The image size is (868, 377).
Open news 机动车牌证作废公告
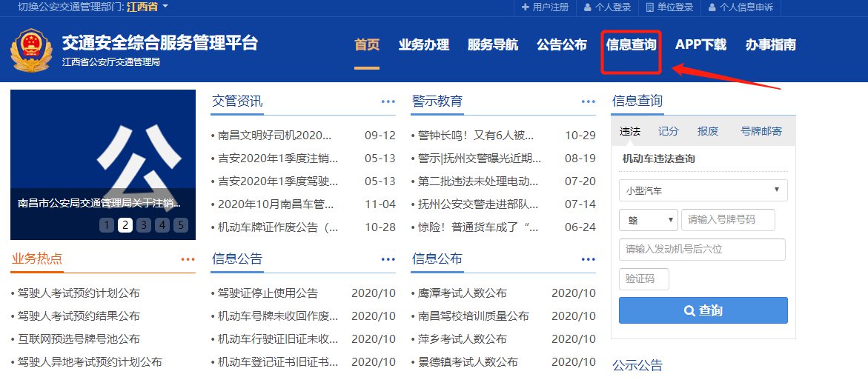277,227
